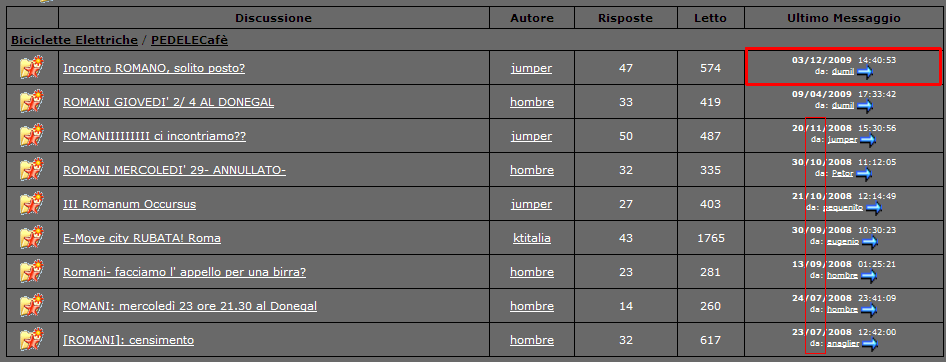
Task: Click folder icon beside ROMANI GIOVEDI' topic
Action: [32, 102]
